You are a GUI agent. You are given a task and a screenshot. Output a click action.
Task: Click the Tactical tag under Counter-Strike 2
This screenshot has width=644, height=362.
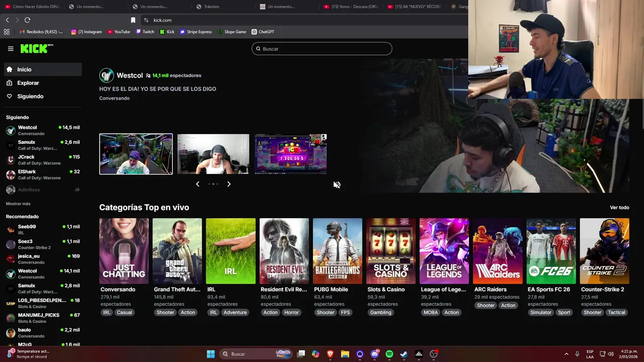[x=616, y=312]
